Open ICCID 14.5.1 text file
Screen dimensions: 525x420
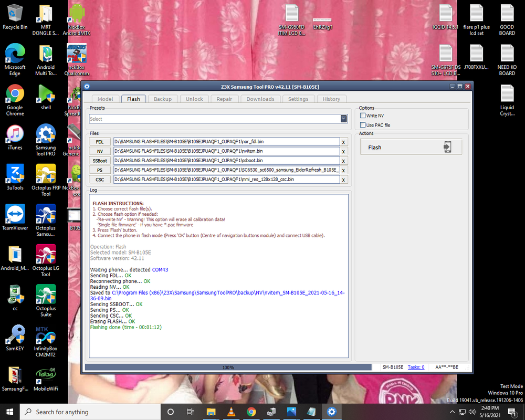[445, 17]
